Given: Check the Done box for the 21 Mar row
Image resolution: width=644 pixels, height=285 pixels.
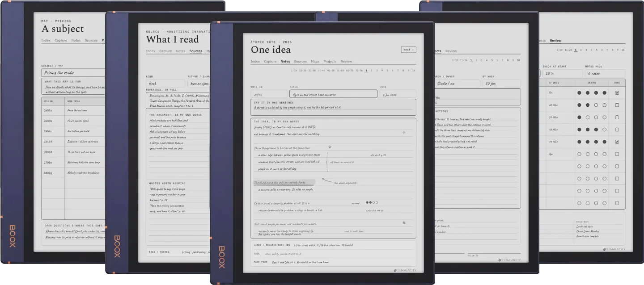Looking at the screenshot, I should tap(617, 117).
